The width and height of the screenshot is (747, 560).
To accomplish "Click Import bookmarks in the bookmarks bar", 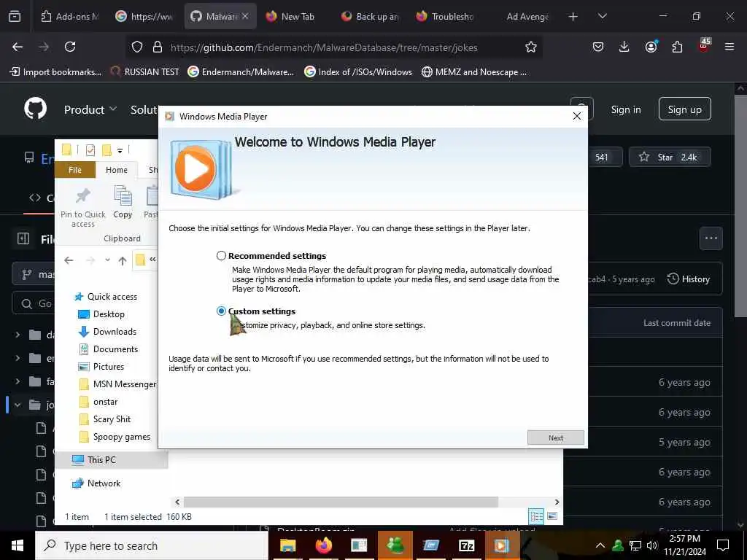I will (55, 72).
